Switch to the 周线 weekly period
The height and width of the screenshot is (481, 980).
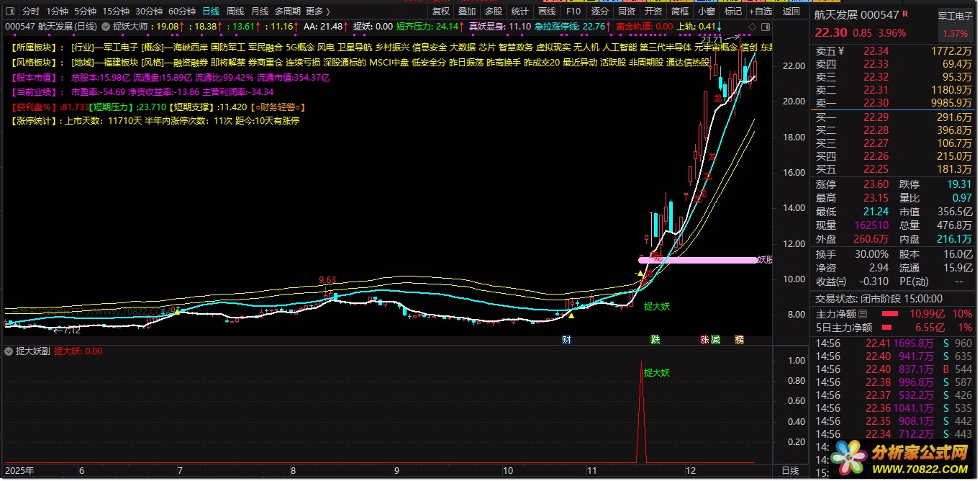coord(235,12)
